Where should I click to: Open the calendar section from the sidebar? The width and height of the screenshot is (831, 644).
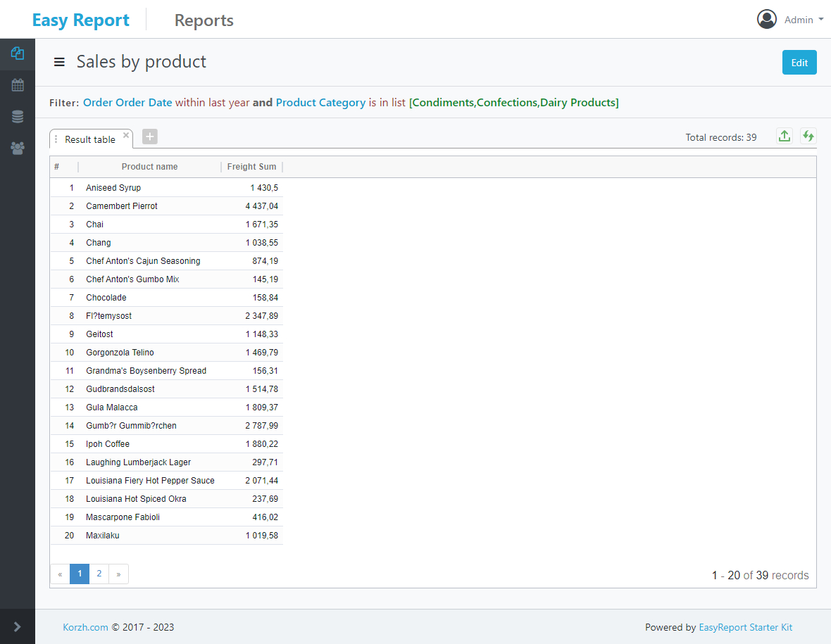click(x=17, y=84)
